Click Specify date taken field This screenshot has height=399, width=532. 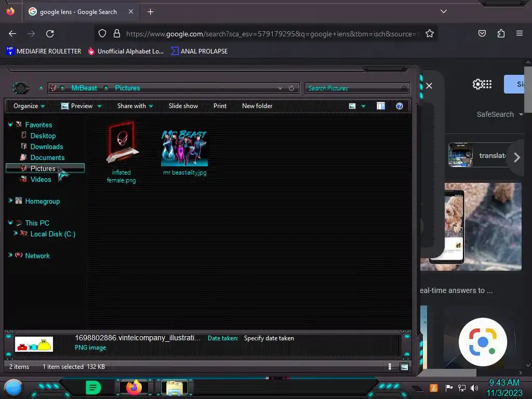click(x=269, y=338)
